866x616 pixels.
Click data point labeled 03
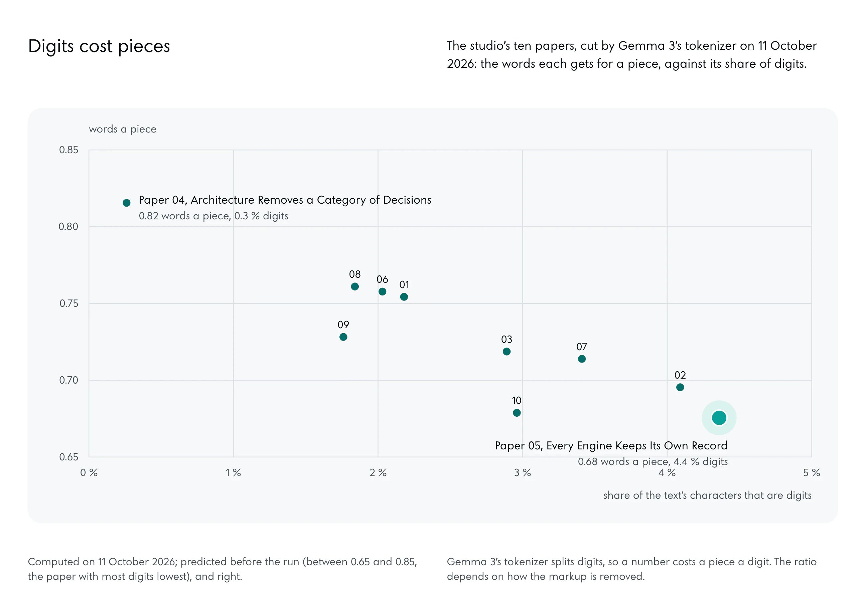pos(506,352)
